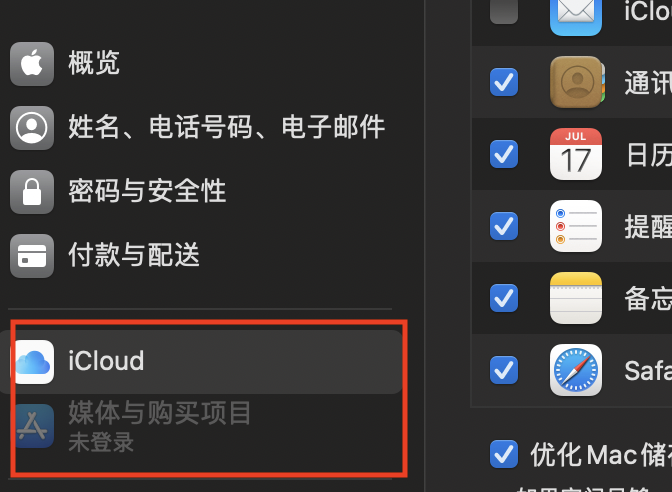The width and height of the screenshot is (672, 492).
Task: Toggle the Reminders checkbox
Action: coord(504,226)
